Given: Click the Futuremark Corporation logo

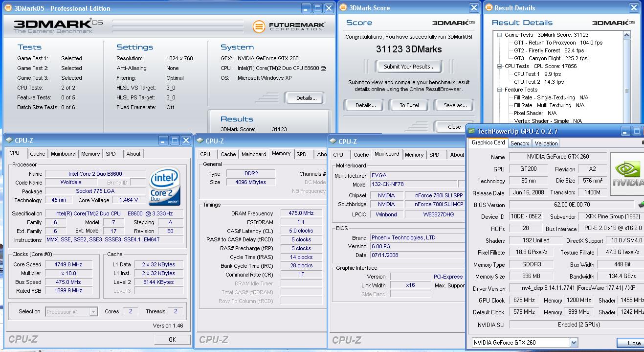Looking at the screenshot, I should click(x=289, y=26).
